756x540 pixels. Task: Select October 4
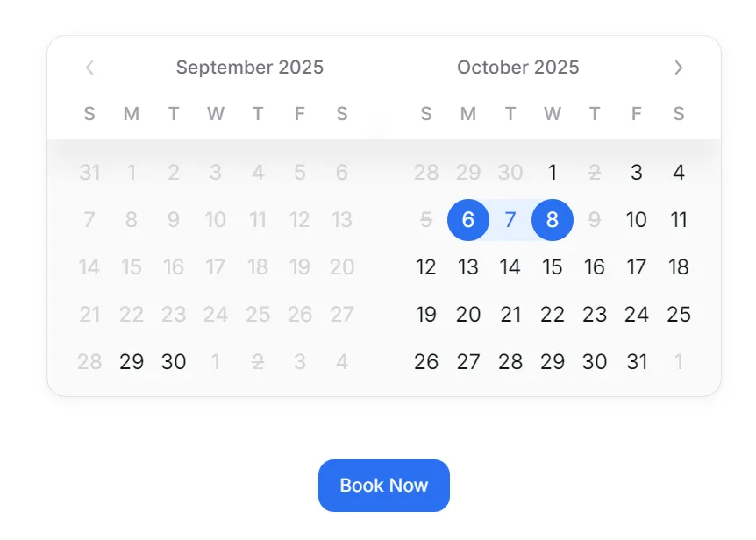click(679, 173)
